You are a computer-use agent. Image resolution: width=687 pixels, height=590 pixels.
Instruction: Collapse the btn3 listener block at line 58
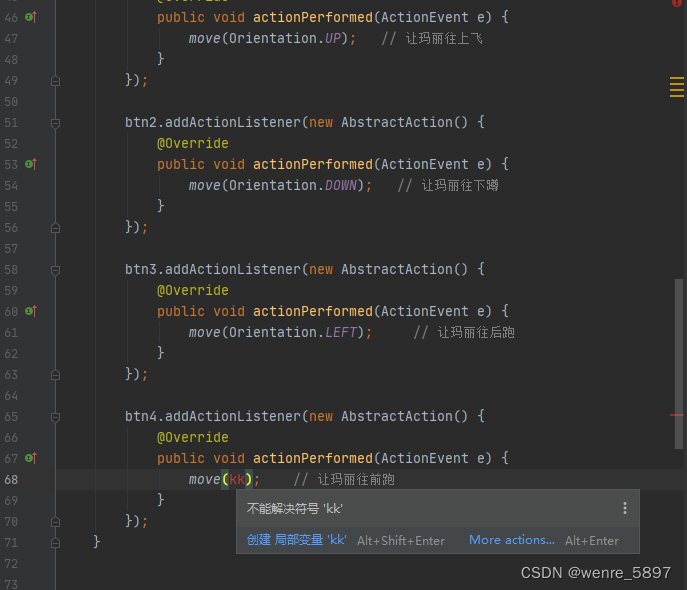pos(55,270)
